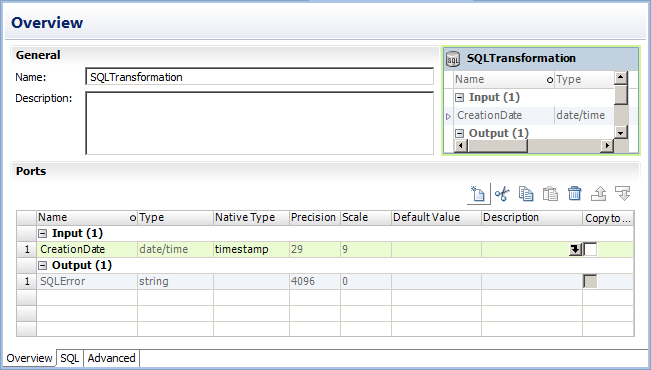Click the Default Value column header

(x=436, y=218)
